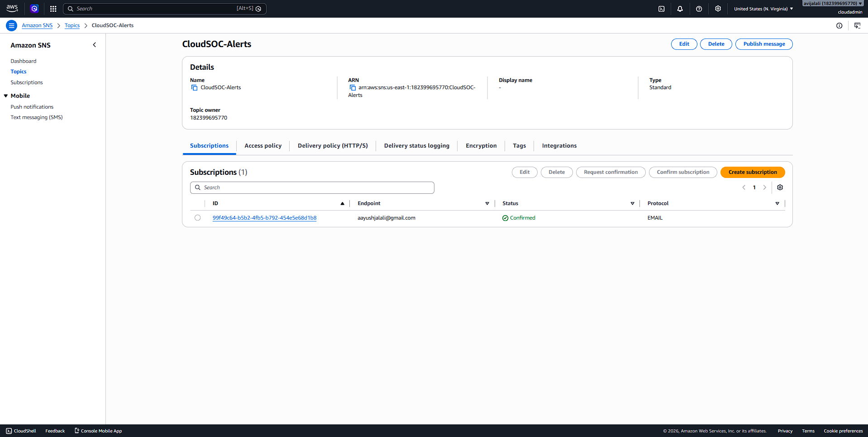Image resolution: width=868 pixels, height=437 pixels.
Task: Open the services grid menu icon
Action: pyautogui.click(x=53, y=9)
